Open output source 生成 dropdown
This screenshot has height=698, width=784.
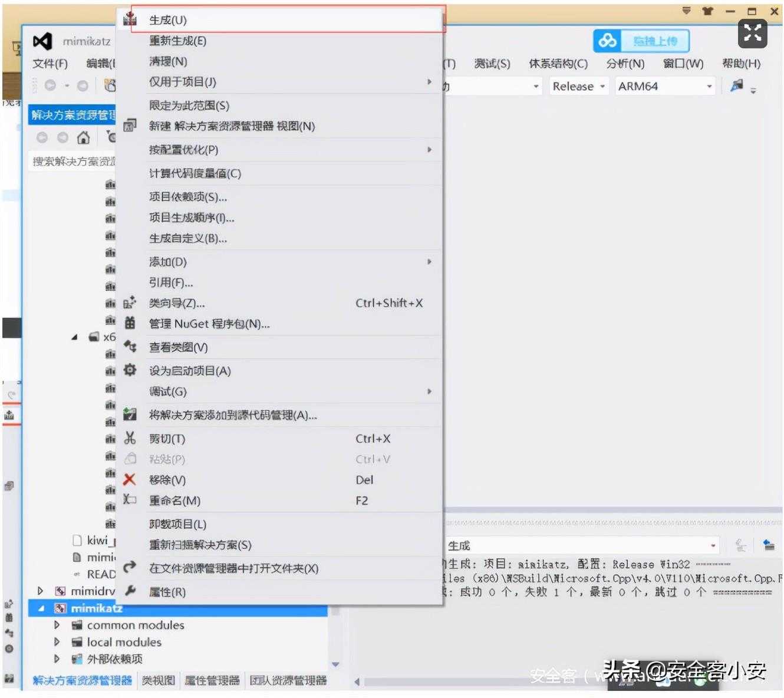(581, 545)
